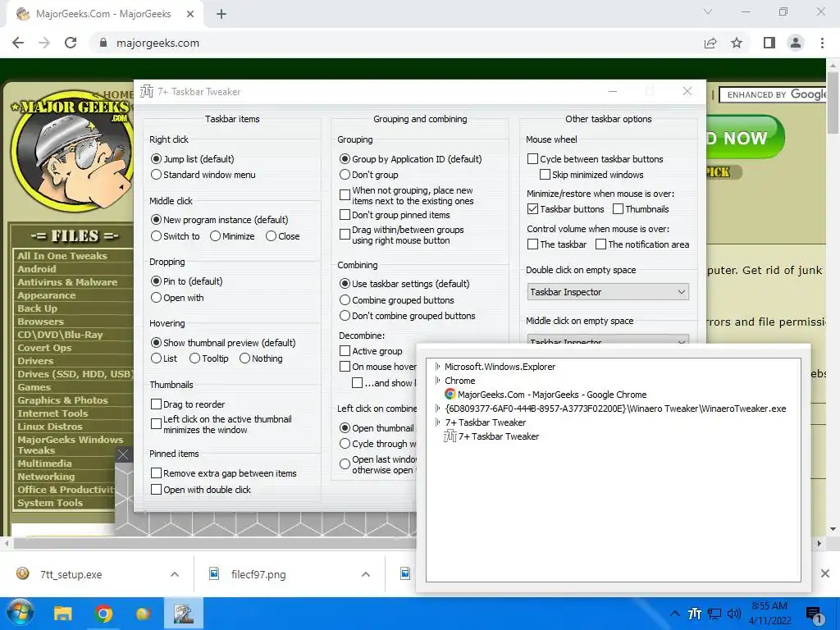Open Chrome side panel icon
Image resolution: width=840 pixels, height=630 pixels.
point(769,43)
